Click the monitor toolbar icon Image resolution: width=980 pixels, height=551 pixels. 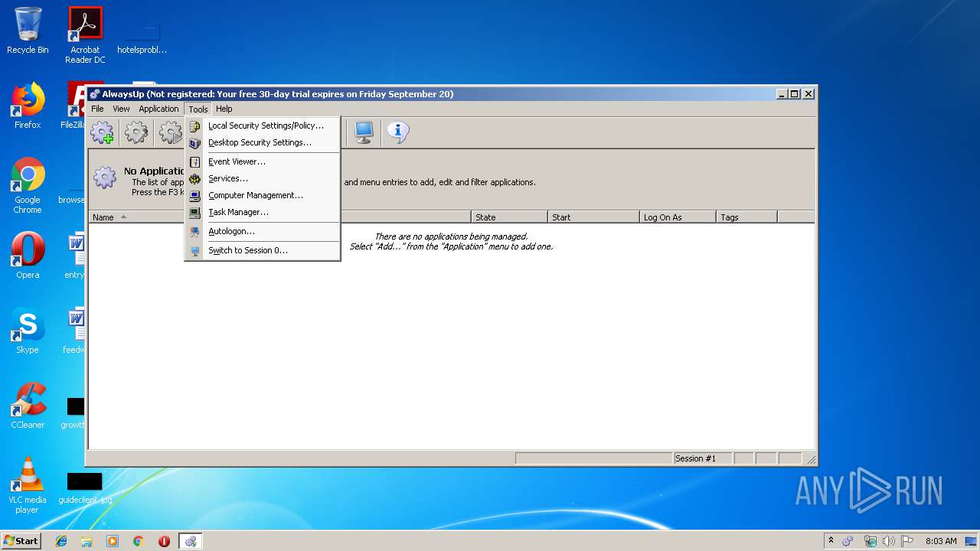click(364, 132)
